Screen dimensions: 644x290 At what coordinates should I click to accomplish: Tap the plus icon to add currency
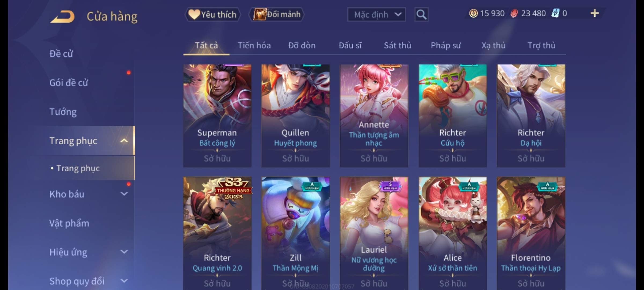click(595, 13)
